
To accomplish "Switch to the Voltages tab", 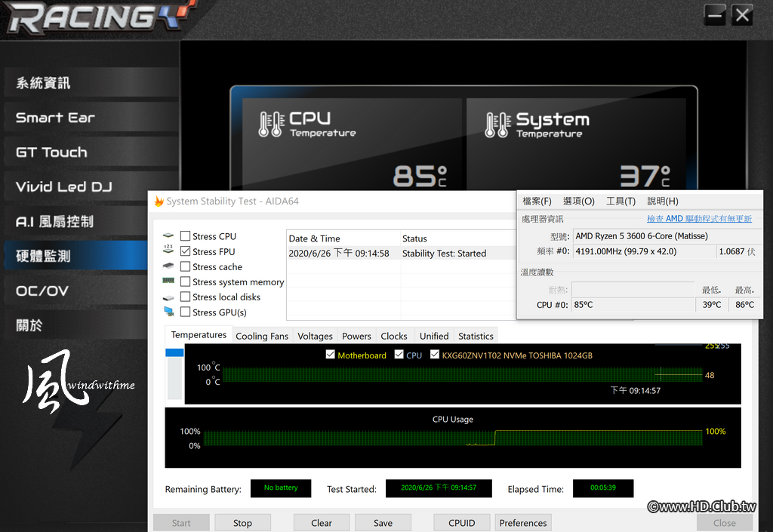I will [315, 336].
